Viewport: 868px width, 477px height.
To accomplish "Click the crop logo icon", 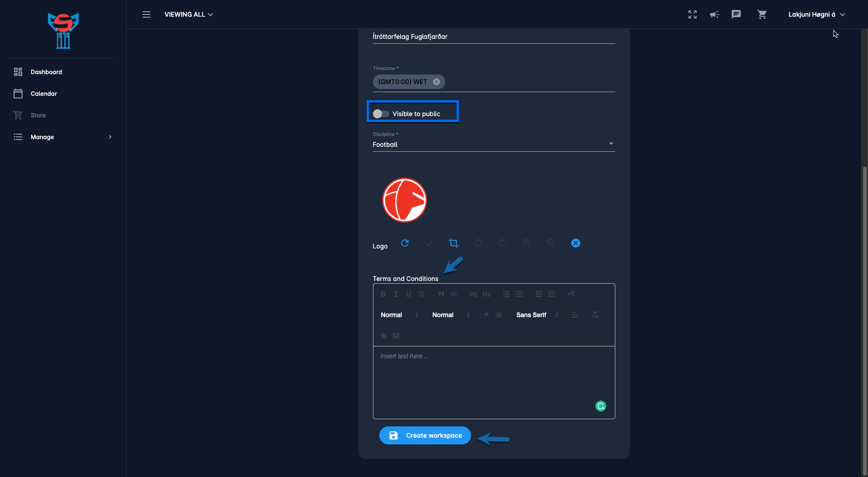I will coord(453,243).
